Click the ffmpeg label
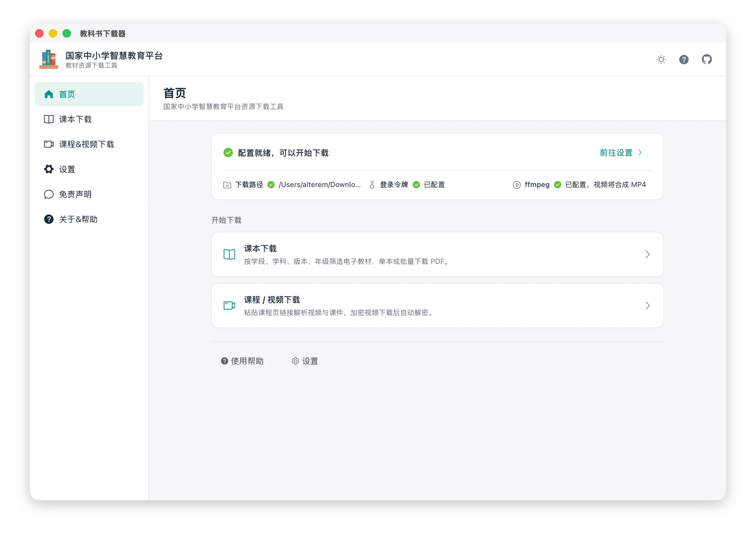 coord(537,185)
